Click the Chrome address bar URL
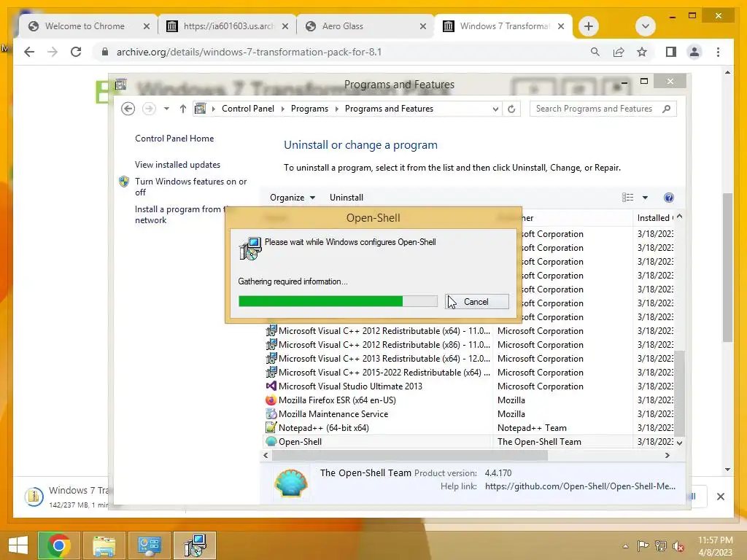Image resolution: width=747 pixels, height=560 pixels. [249, 52]
